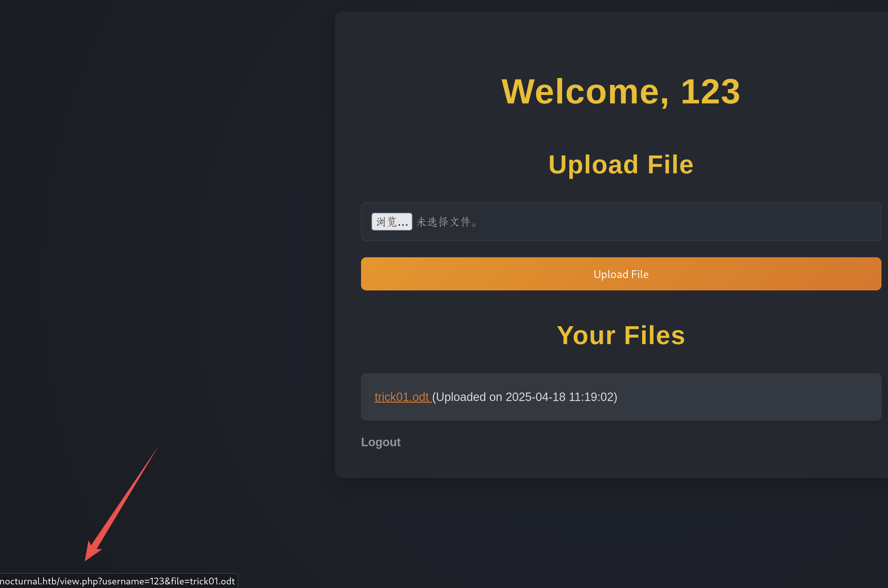
Task: Click the Welcome, 123 heading
Action: [x=621, y=91]
